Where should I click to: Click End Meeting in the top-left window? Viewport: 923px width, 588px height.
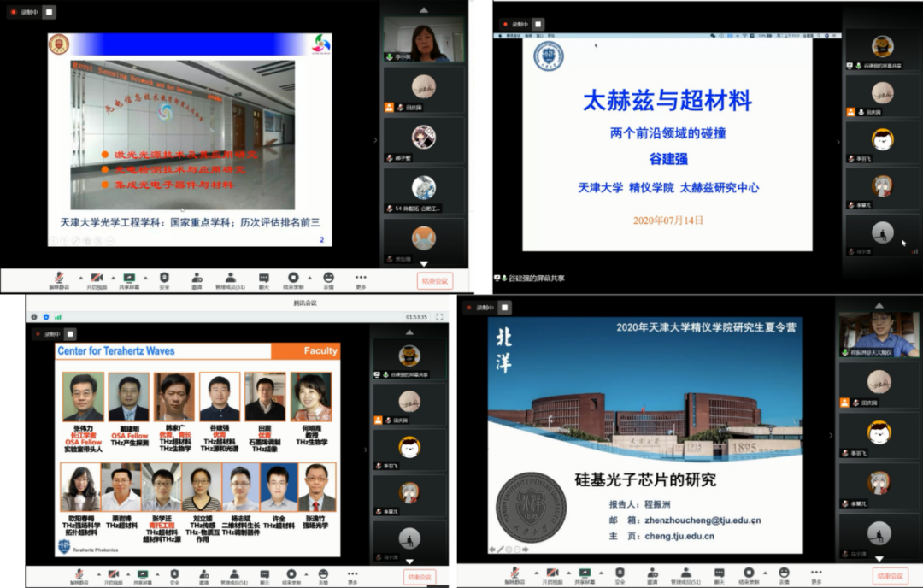coord(435,281)
